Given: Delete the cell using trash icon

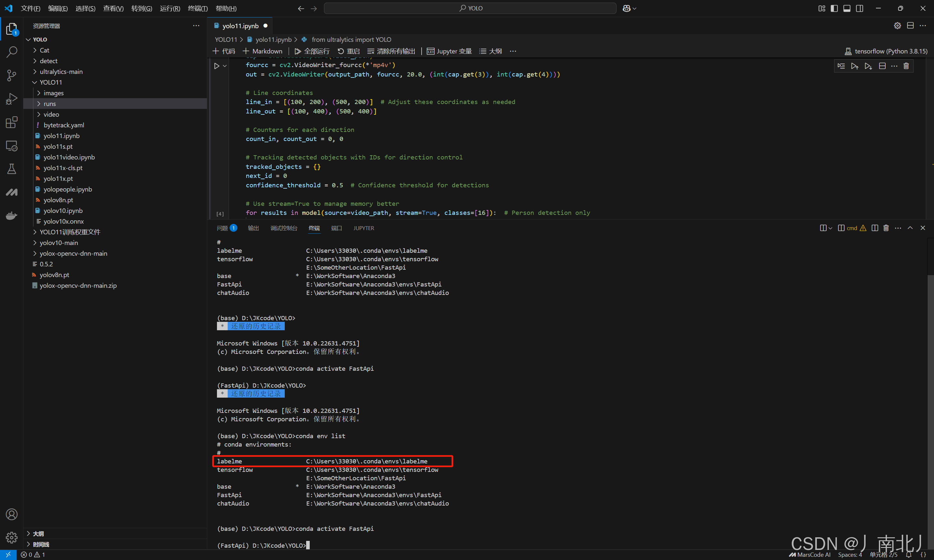Looking at the screenshot, I should (x=906, y=66).
